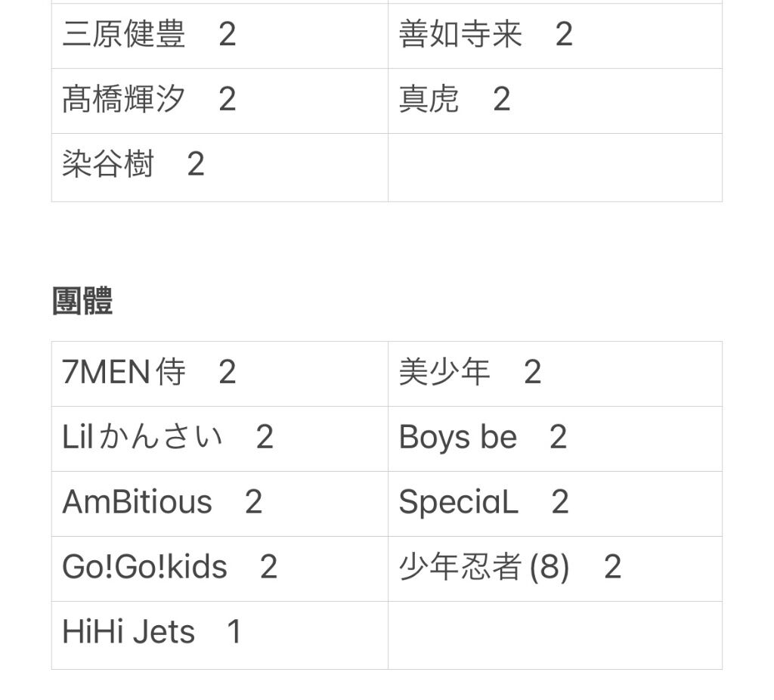
Task: Select the 三原健豊 table cell
Action: tap(220, 36)
